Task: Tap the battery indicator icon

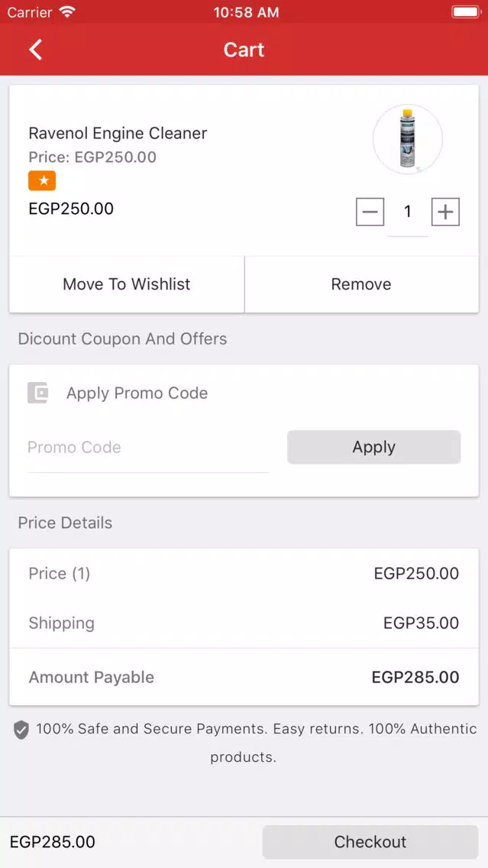Action: (466, 11)
